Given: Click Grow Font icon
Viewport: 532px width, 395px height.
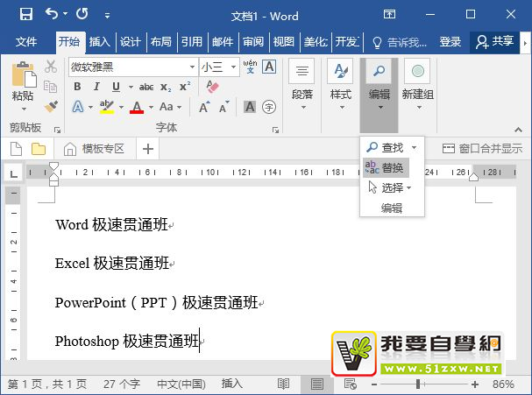Looking at the screenshot, I should [204, 107].
